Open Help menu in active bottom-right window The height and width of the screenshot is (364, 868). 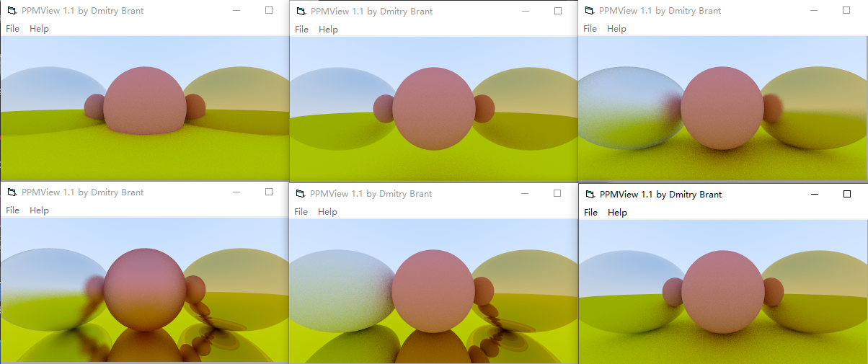[x=617, y=212]
